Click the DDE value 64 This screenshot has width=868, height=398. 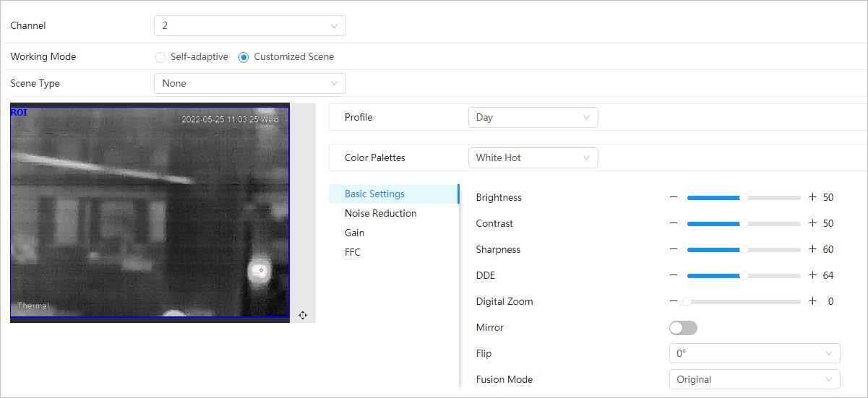click(828, 275)
